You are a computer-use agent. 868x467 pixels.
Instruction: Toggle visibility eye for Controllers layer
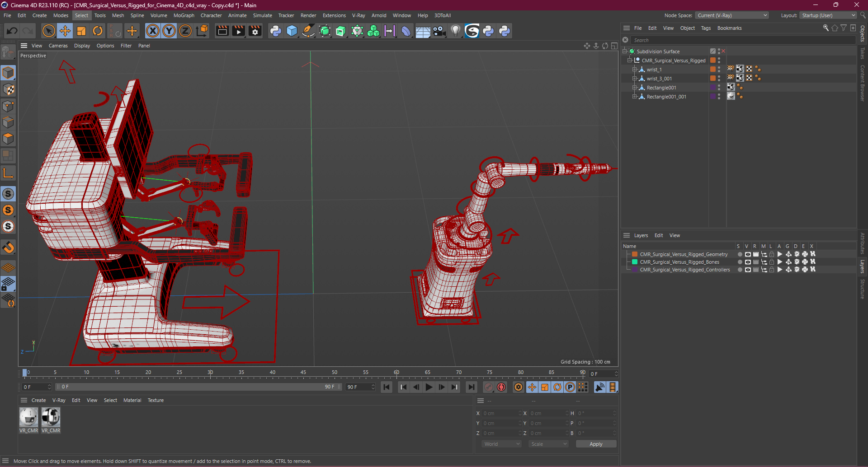click(748, 270)
